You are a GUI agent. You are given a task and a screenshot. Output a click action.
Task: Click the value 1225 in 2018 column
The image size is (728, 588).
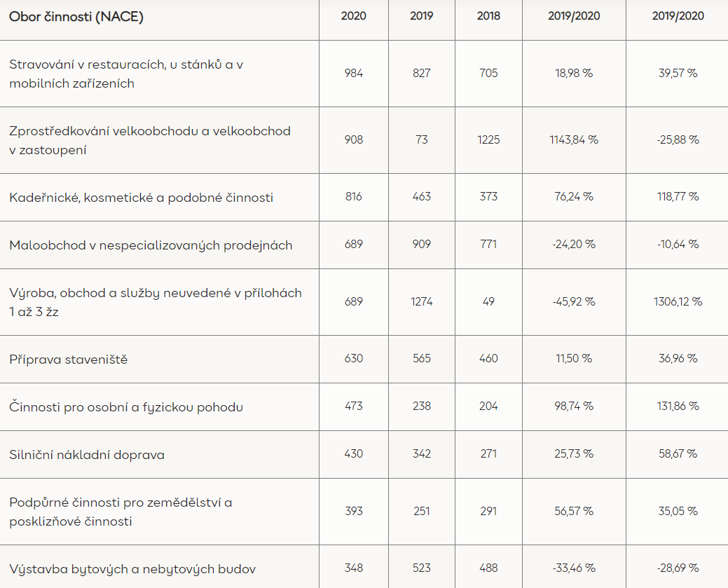tap(488, 139)
